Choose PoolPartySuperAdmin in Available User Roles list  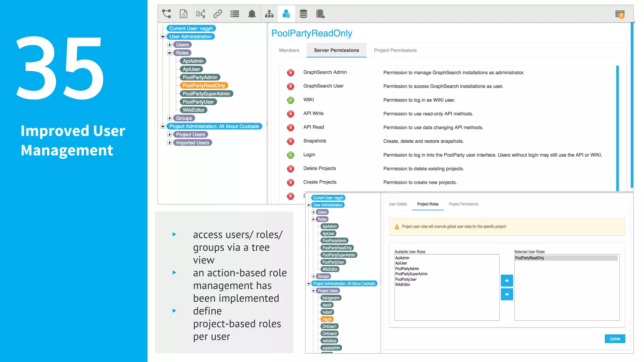(x=411, y=274)
